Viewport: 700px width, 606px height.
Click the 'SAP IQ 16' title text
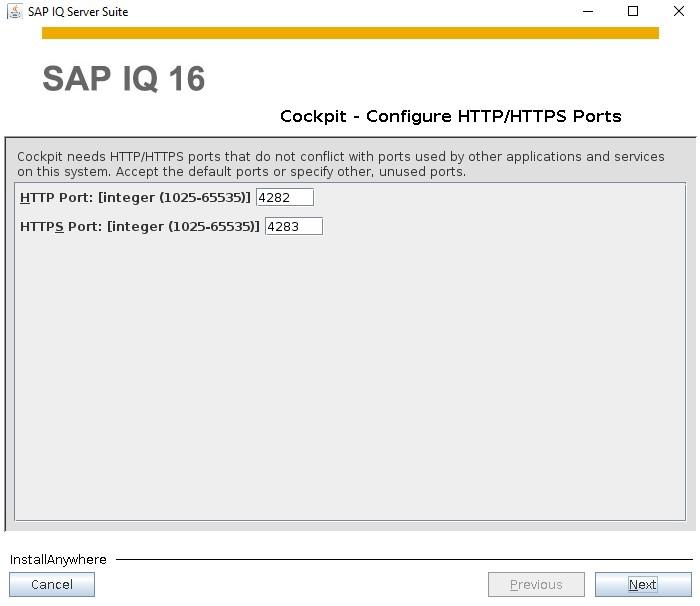click(124, 79)
